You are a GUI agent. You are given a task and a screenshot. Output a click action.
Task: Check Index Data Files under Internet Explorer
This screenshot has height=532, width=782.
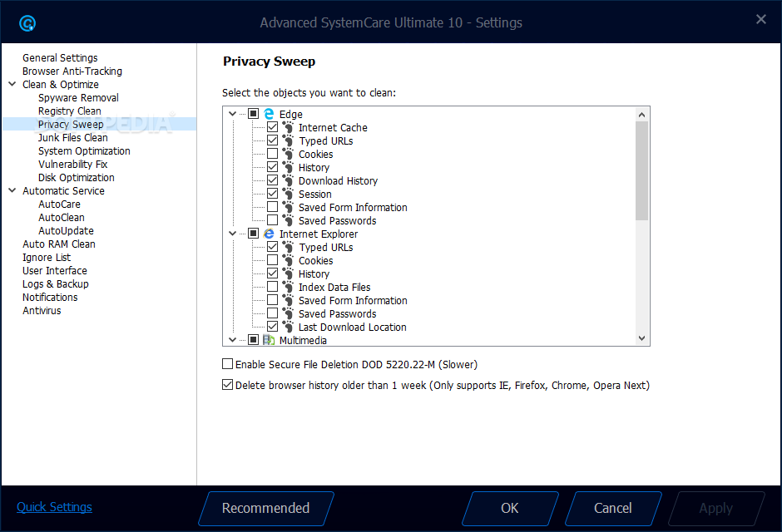click(272, 287)
